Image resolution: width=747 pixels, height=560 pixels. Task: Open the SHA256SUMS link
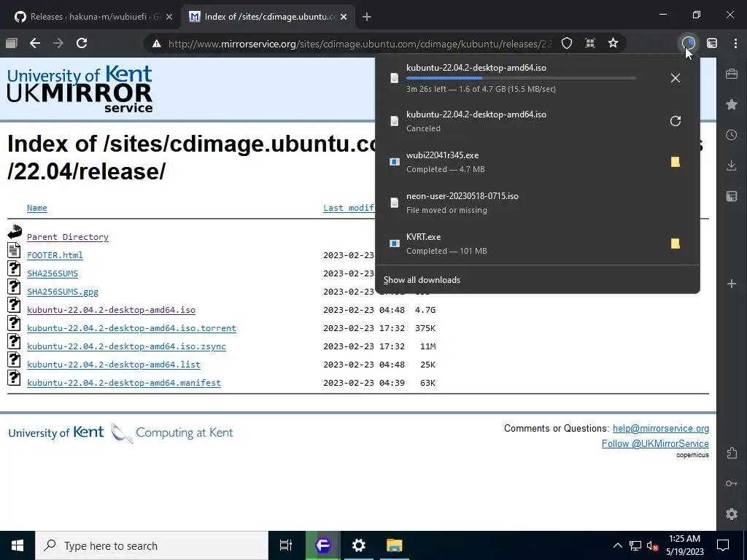click(x=53, y=273)
